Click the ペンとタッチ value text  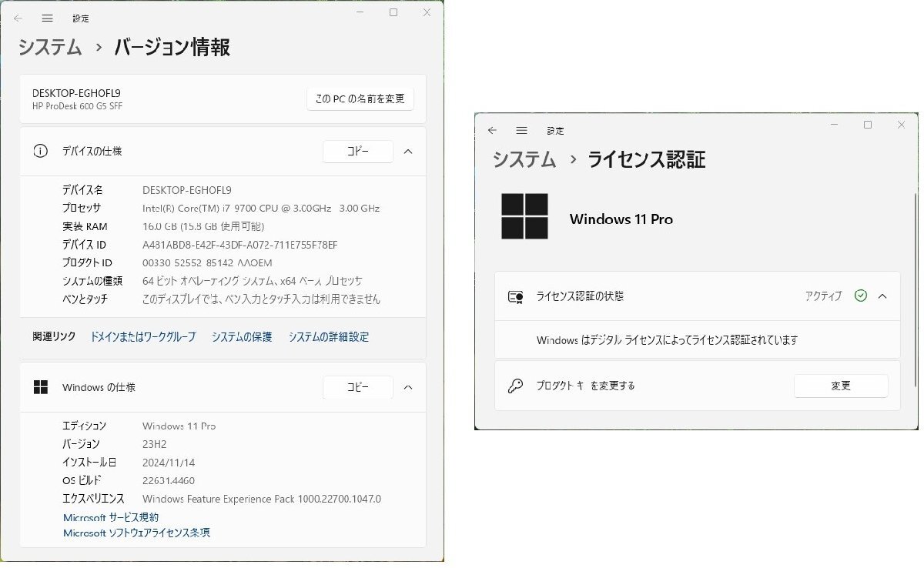(x=261, y=299)
